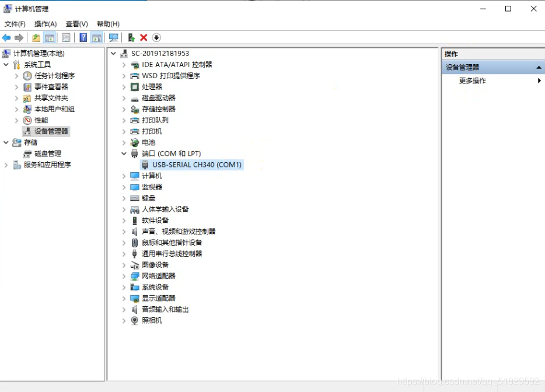Click the Back arrow toolbar icon
Screen dimensions: 545x392
[6, 37]
